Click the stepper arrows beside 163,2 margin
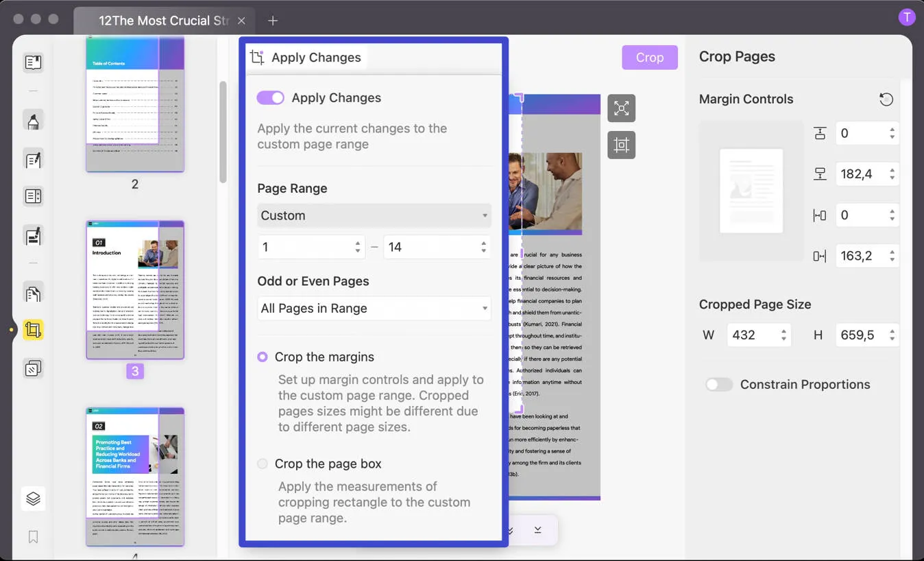Screen dimensions: 924x561 tap(892, 256)
